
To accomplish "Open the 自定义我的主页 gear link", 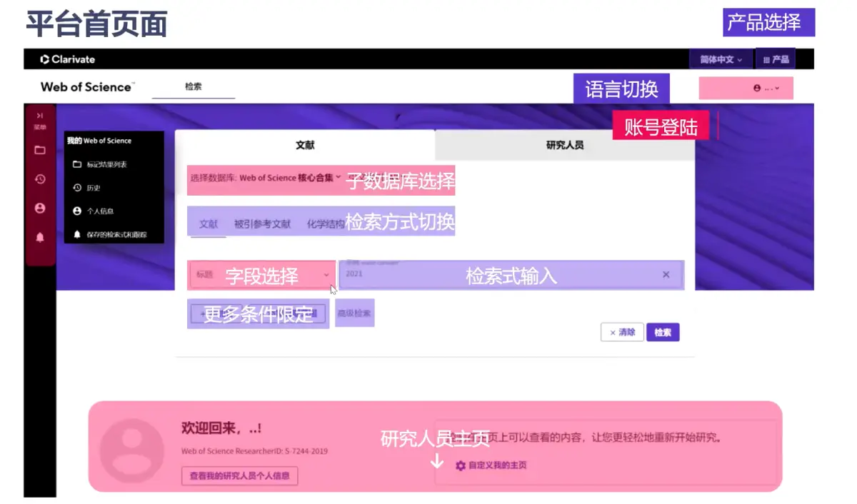I will pos(491,465).
